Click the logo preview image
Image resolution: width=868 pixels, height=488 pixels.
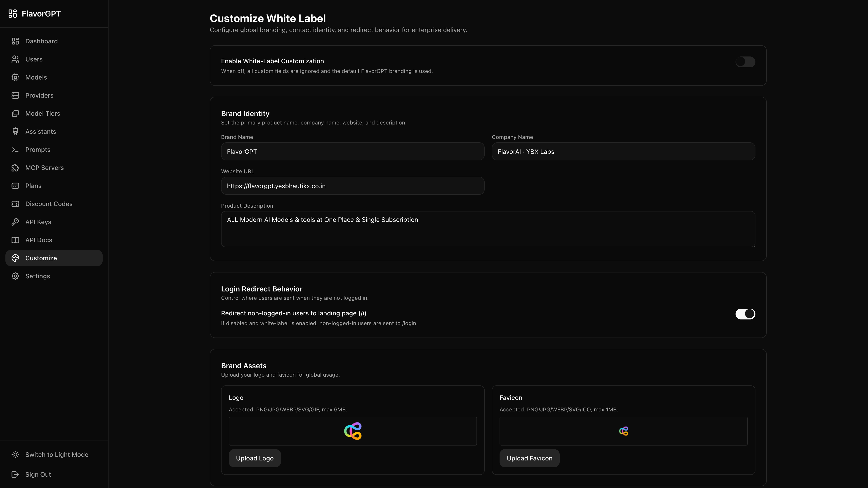coord(353,431)
